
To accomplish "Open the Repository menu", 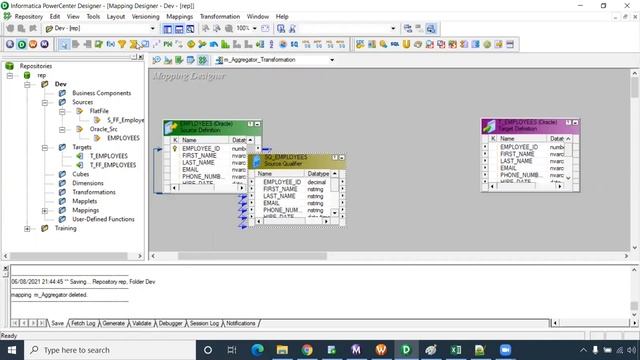I will click(28, 17).
